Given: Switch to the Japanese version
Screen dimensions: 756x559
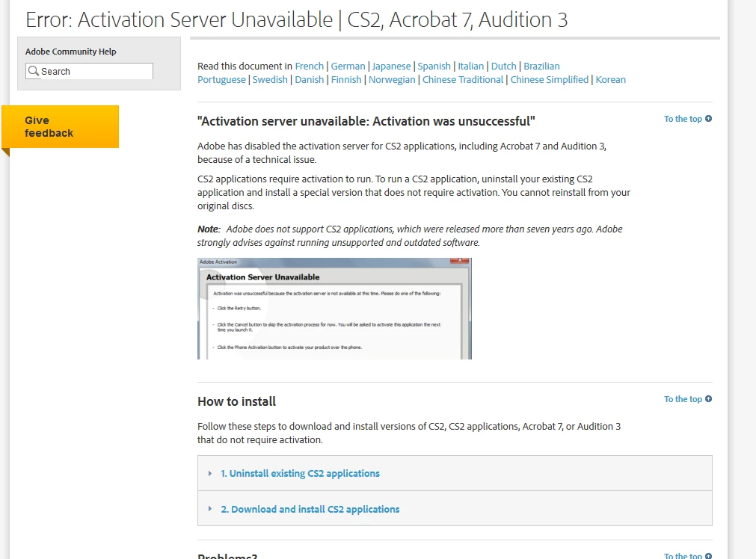Looking at the screenshot, I should [391, 66].
